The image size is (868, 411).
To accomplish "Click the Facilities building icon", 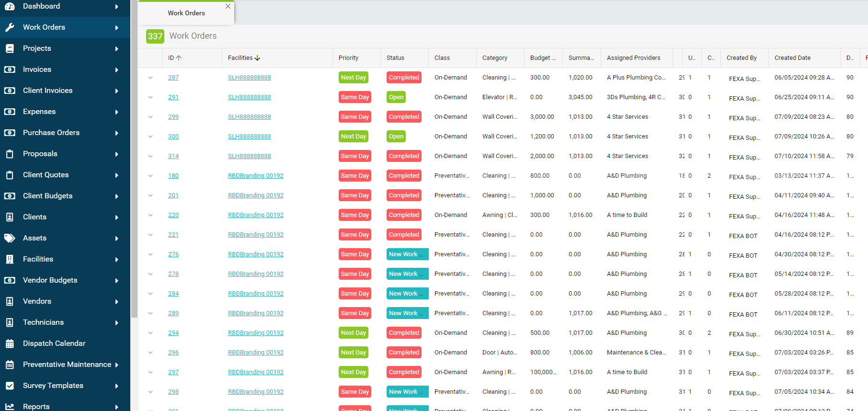I will (10, 259).
